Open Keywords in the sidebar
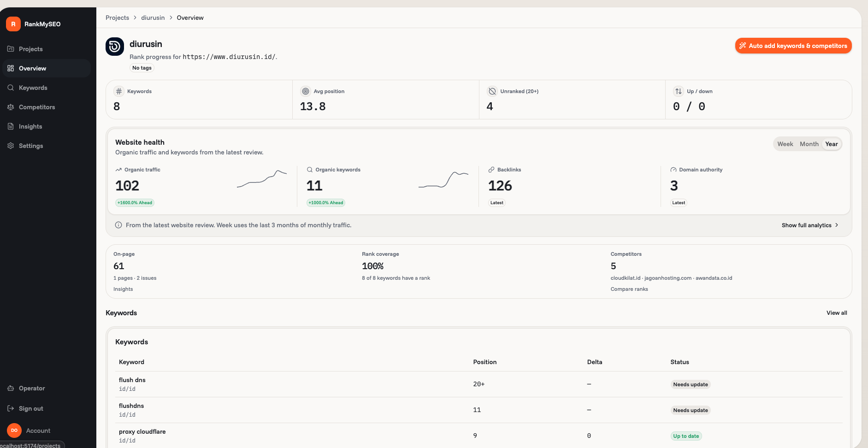This screenshot has height=448, width=868. tap(46, 88)
